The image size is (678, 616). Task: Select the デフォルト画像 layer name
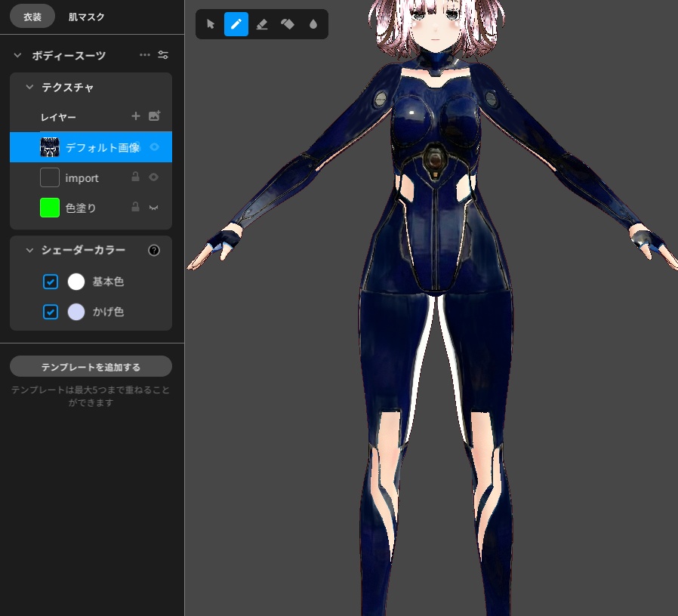click(103, 148)
